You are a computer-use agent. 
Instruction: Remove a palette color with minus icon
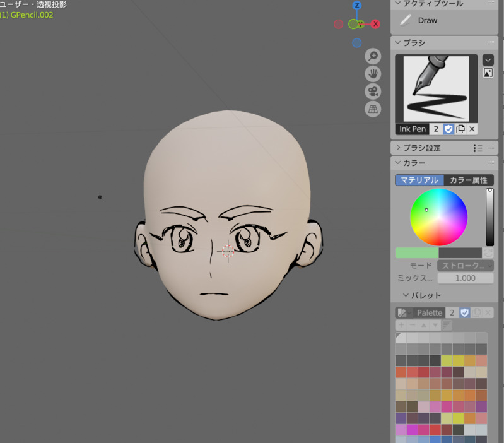click(413, 325)
